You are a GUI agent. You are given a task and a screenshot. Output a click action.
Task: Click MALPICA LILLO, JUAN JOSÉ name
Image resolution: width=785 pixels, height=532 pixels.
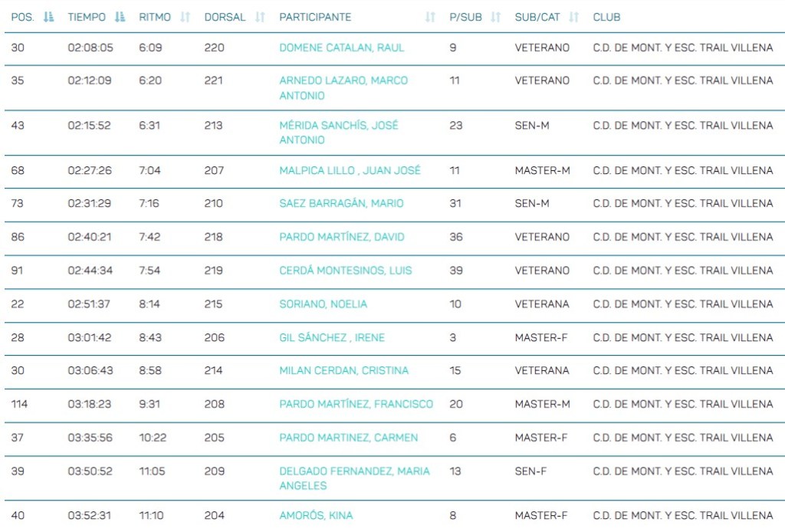350,170
